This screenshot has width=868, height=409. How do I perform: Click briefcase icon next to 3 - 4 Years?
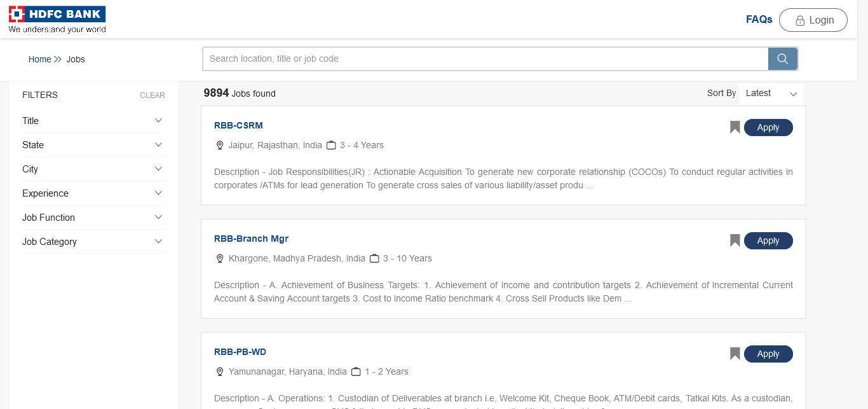tap(331, 145)
